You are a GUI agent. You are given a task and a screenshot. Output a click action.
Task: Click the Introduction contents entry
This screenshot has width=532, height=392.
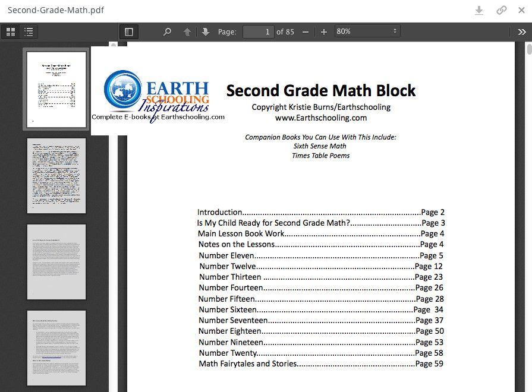point(320,212)
